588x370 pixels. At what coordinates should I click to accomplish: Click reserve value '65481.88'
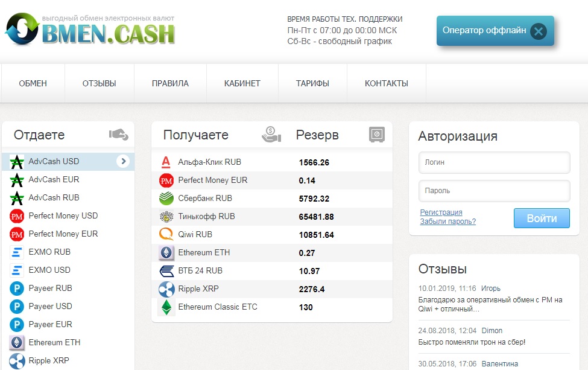[x=316, y=217]
